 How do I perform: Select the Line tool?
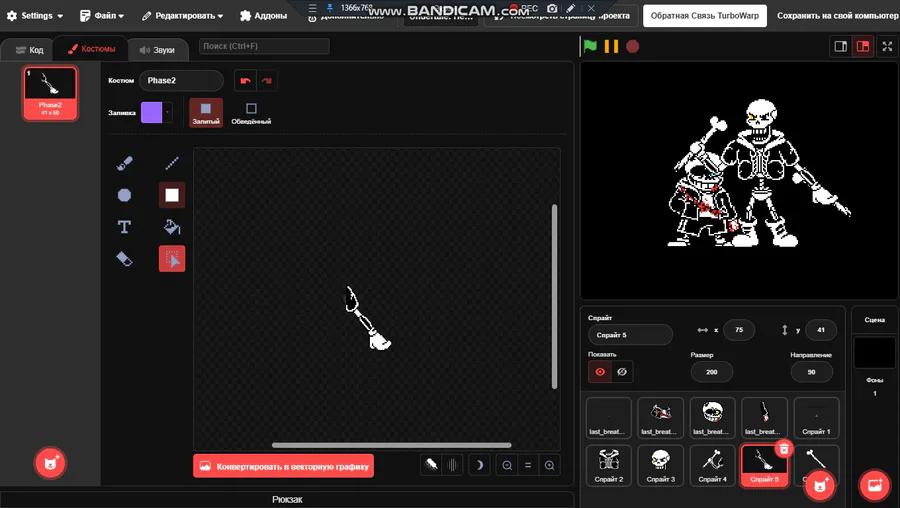tap(172, 164)
